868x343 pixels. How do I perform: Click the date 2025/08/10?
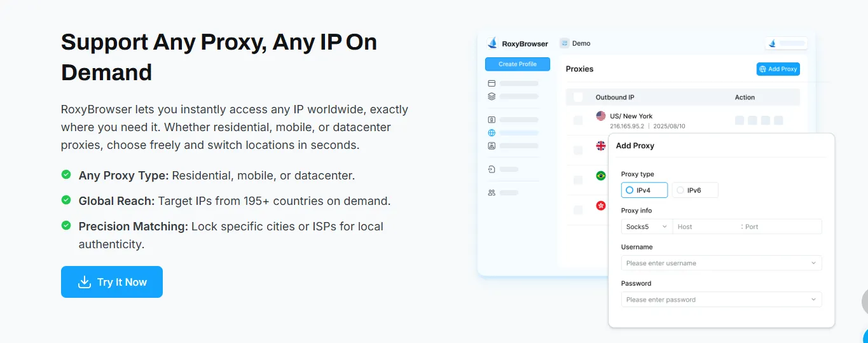[x=668, y=126]
